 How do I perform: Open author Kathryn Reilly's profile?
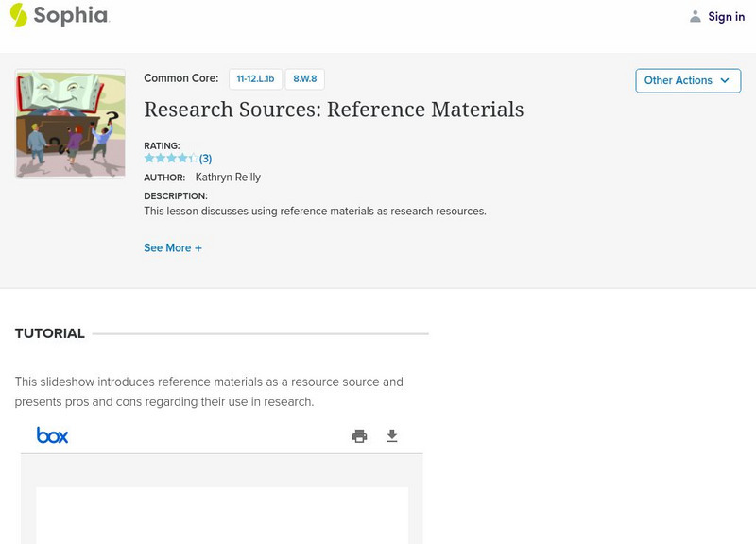pyautogui.click(x=228, y=178)
